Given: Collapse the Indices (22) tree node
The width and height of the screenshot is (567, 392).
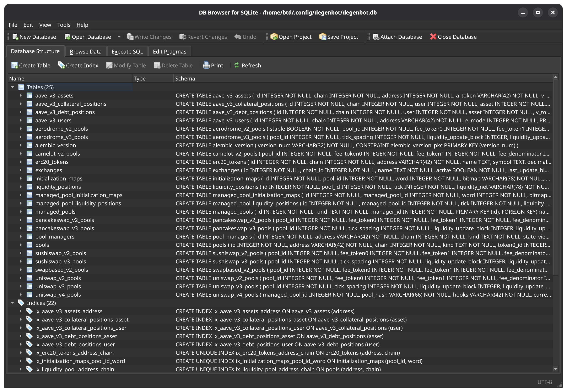Looking at the screenshot, I should click(12, 303).
